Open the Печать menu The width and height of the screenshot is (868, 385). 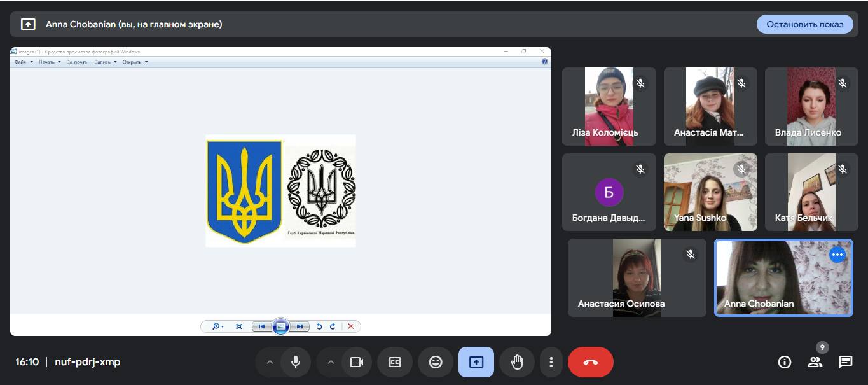click(x=49, y=62)
